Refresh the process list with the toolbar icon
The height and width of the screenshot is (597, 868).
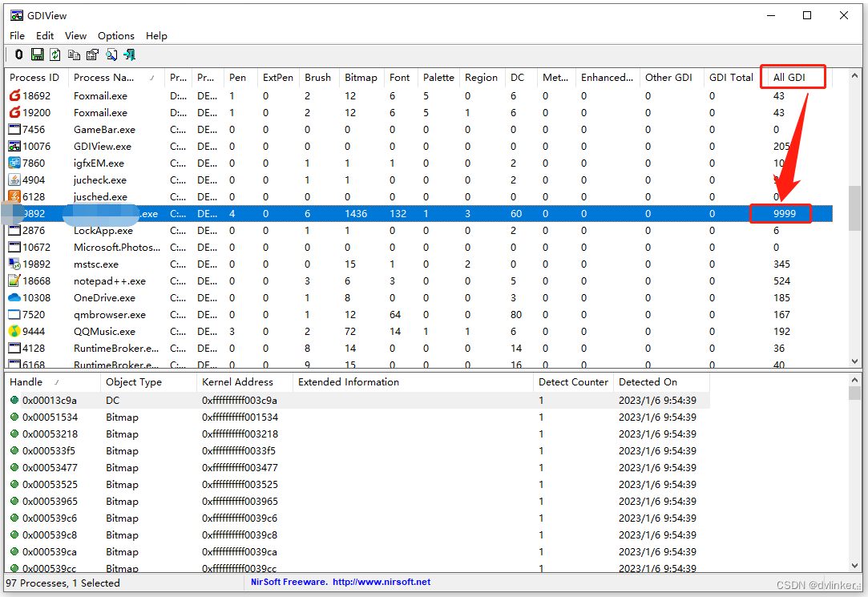pos(55,54)
